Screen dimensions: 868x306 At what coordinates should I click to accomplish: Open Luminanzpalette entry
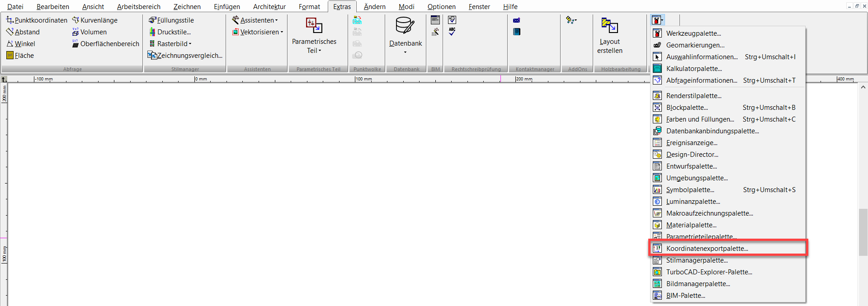[x=728, y=202]
